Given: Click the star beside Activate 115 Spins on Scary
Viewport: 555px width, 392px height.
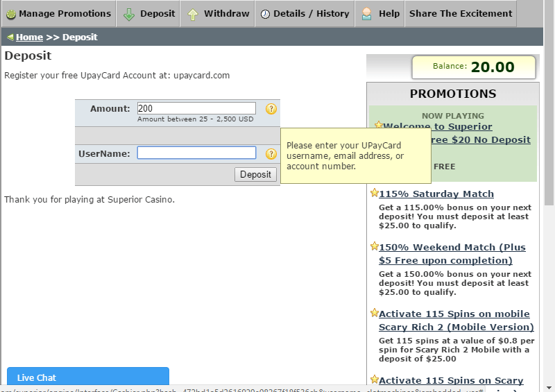Looking at the screenshot, I should pos(375,380).
